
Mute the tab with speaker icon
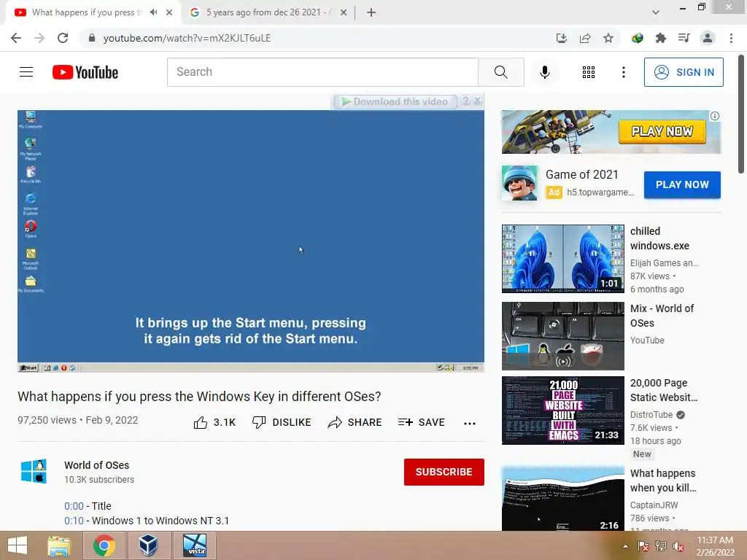[153, 12]
